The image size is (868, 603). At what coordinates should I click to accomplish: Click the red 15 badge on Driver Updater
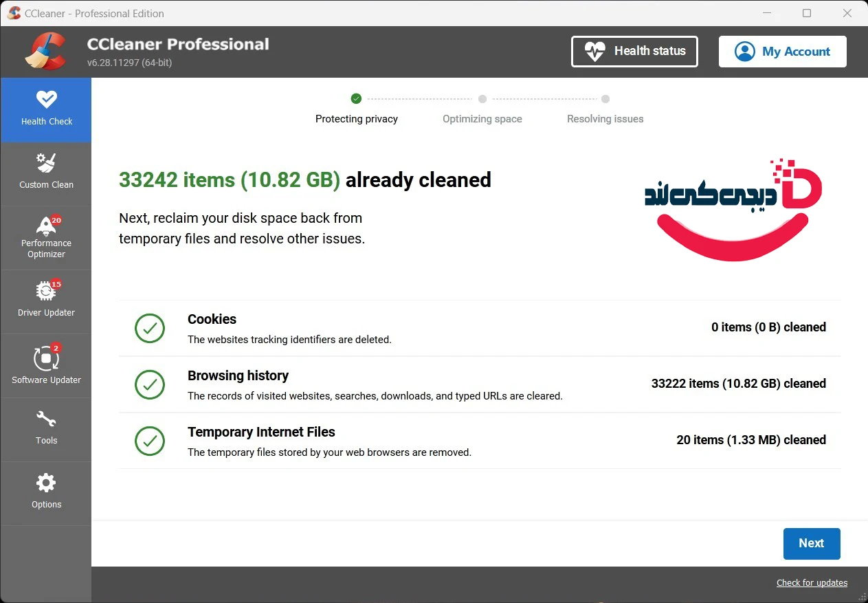56,284
